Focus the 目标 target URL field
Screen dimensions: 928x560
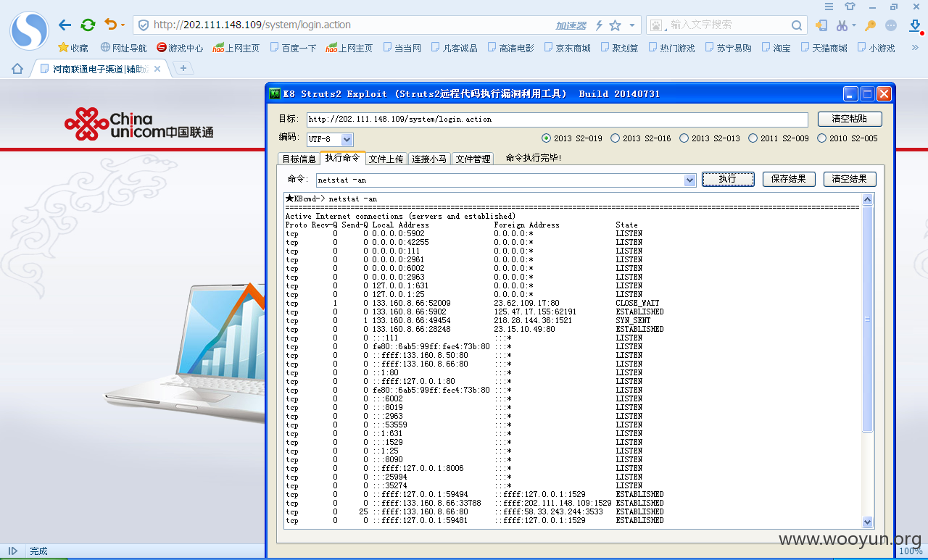(x=556, y=120)
